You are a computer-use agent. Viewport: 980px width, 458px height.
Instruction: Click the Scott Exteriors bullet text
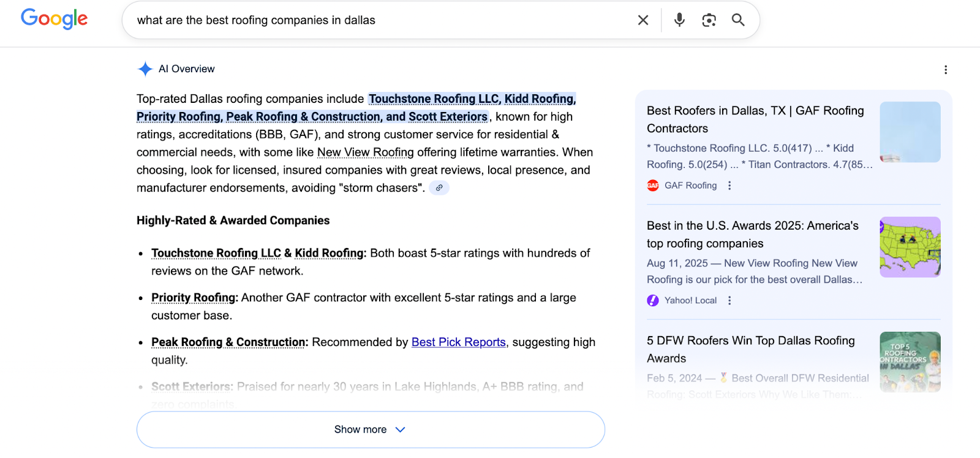point(192,387)
